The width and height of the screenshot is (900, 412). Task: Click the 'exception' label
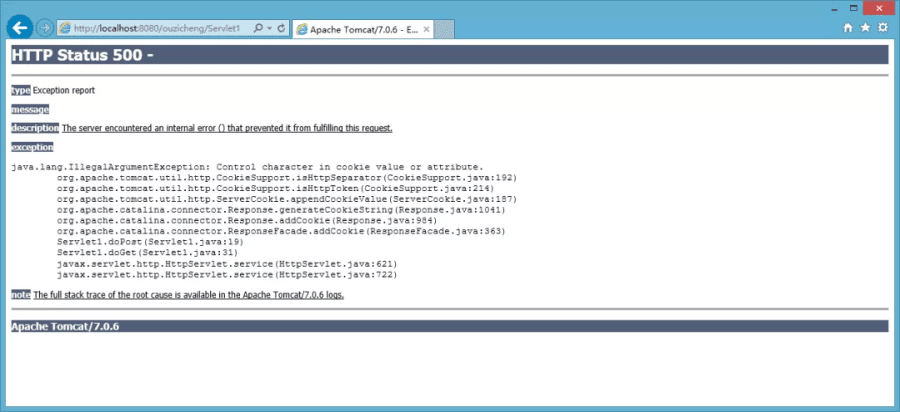click(x=32, y=147)
